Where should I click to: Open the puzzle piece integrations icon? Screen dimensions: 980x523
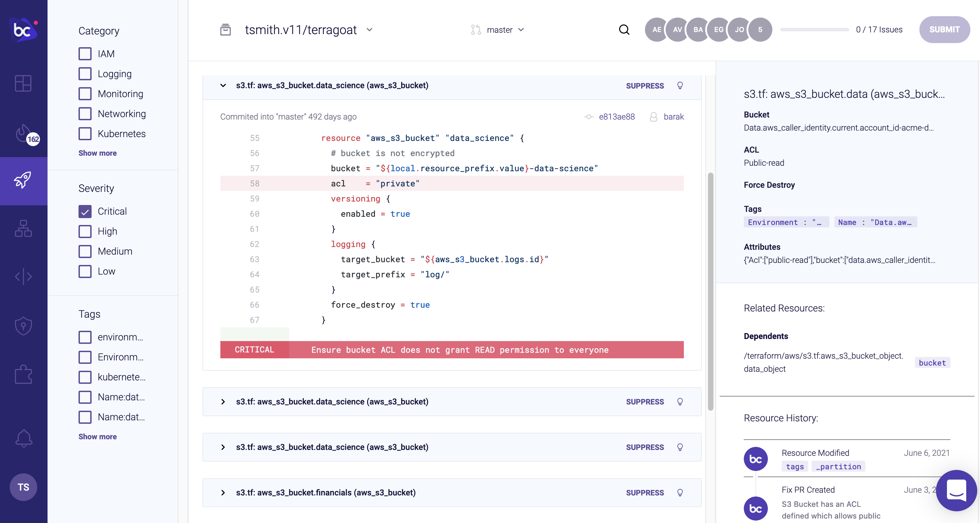coord(23,375)
